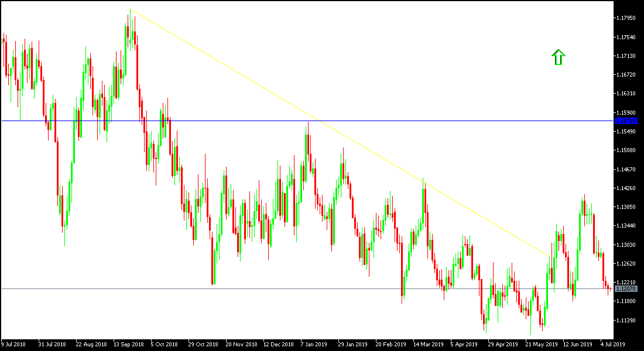Select the green up arrow object
This screenshot has width=644, height=351.
pyautogui.click(x=559, y=57)
